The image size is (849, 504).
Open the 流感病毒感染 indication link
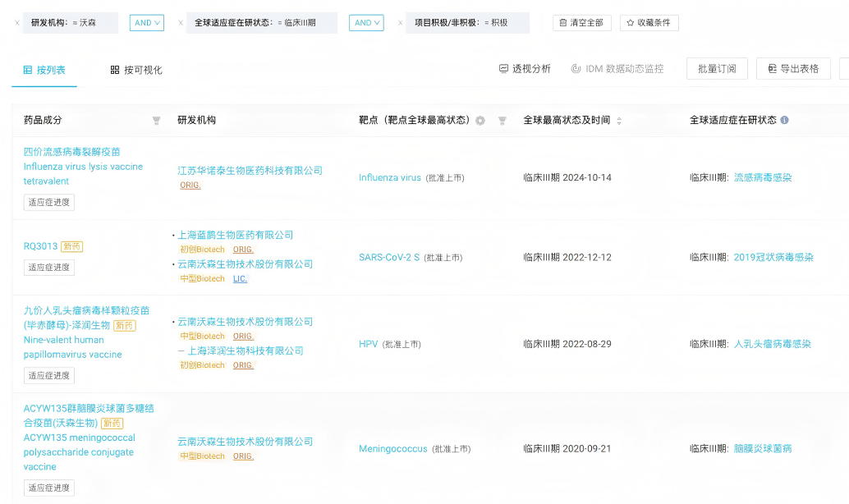click(762, 177)
